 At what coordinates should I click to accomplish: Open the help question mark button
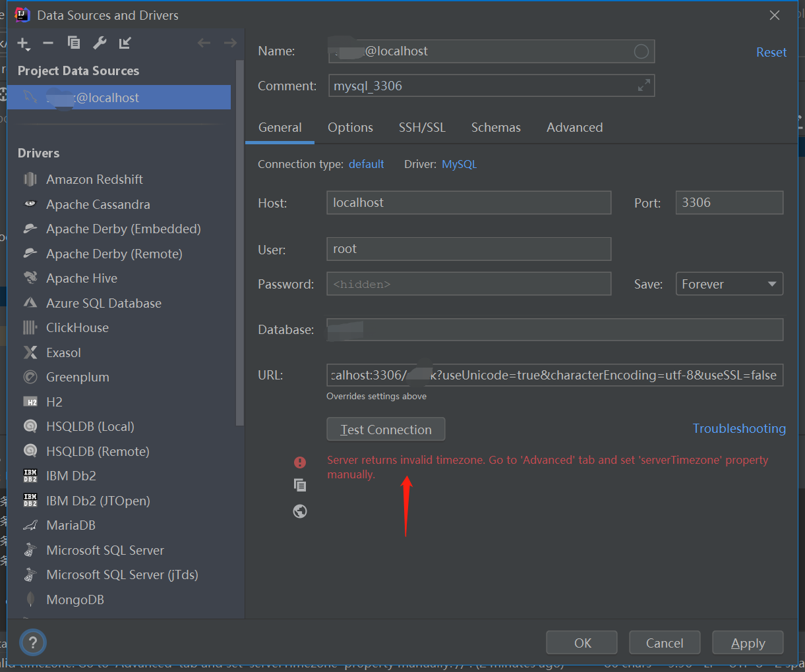[33, 642]
